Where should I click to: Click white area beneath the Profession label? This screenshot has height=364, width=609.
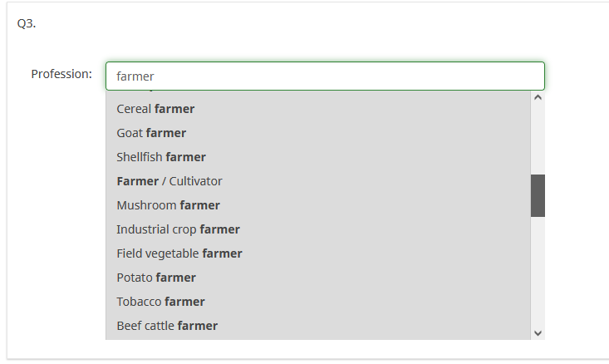click(x=58, y=208)
